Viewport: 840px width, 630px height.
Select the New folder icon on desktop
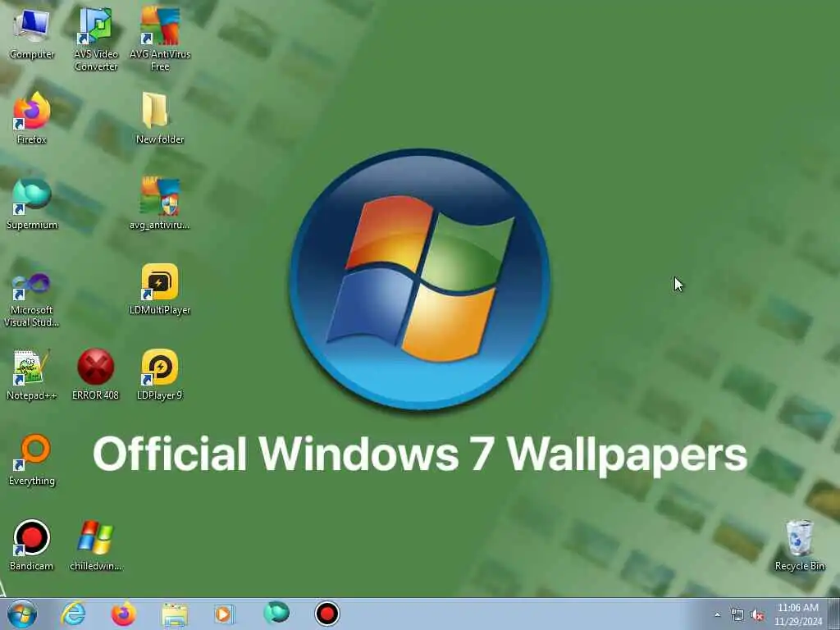click(x=160, y=118)
